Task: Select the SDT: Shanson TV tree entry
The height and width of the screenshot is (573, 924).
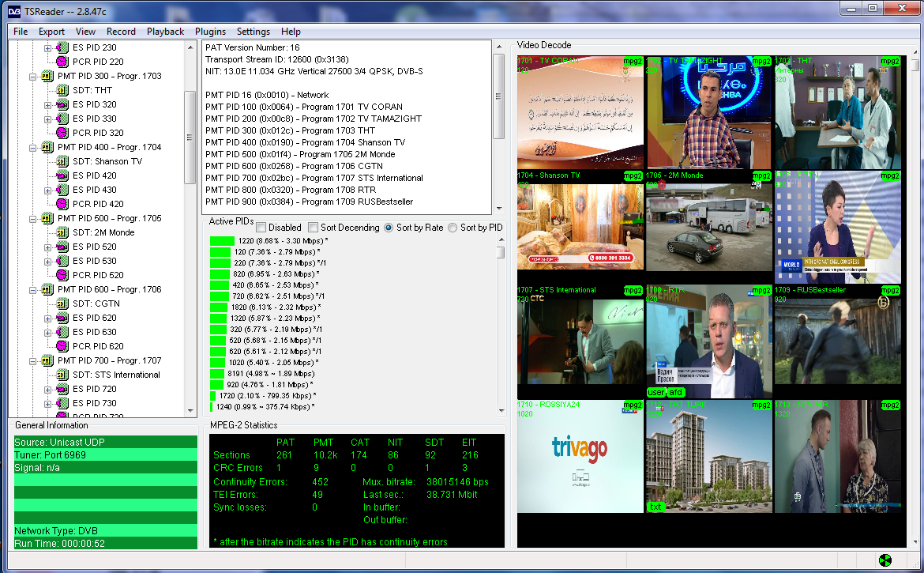Action: pyautogui.click(x=107, y=161)
